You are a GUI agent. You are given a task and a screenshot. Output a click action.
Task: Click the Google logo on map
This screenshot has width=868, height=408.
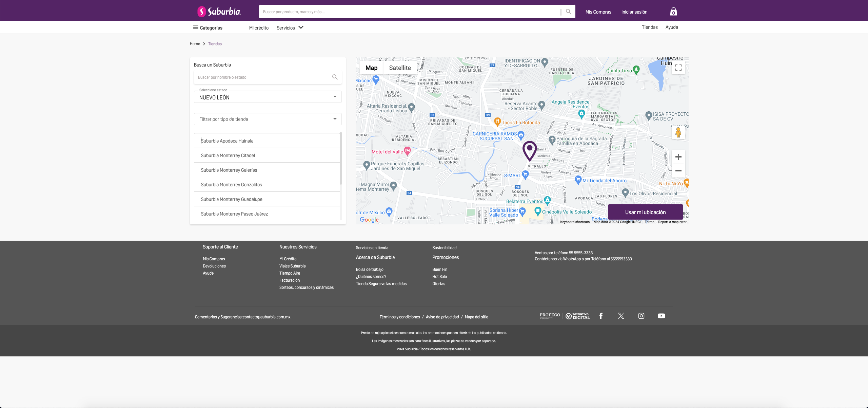(x=369, y=220)
